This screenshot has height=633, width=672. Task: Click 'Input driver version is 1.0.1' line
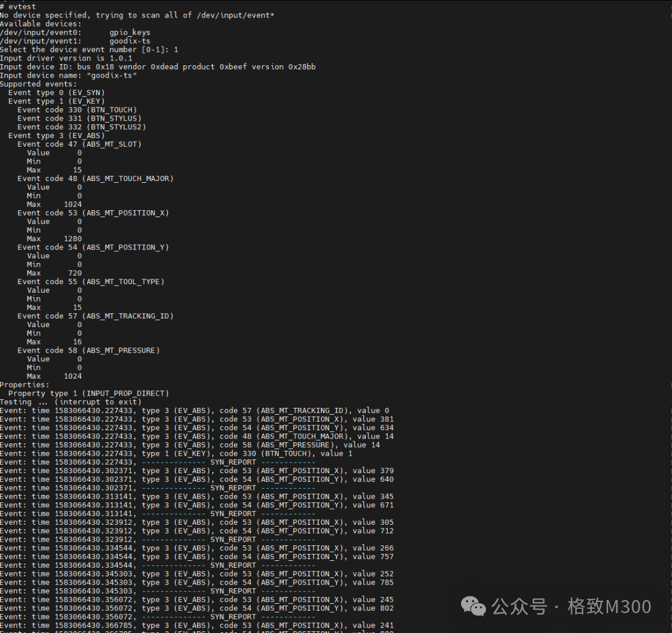[x=66, y=58]
